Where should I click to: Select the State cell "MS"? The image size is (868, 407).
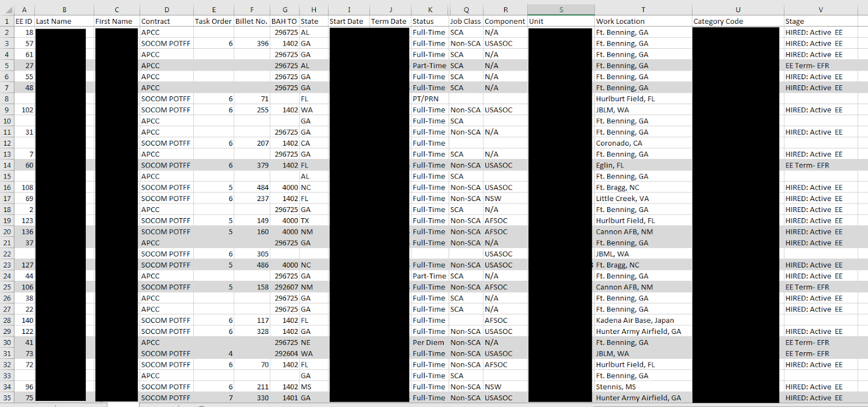(x=313, y=387)
